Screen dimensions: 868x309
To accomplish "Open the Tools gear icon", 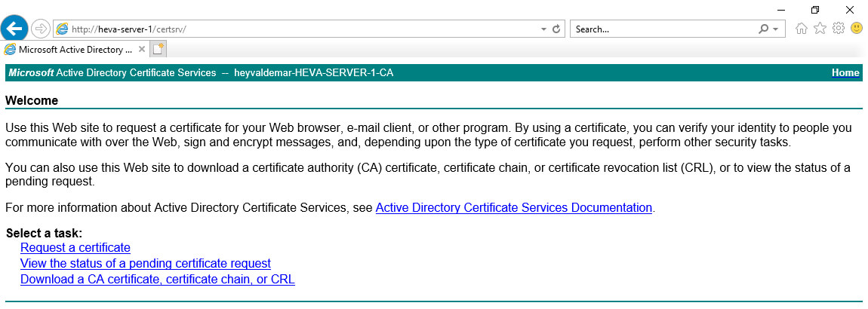I will (839, 28).
